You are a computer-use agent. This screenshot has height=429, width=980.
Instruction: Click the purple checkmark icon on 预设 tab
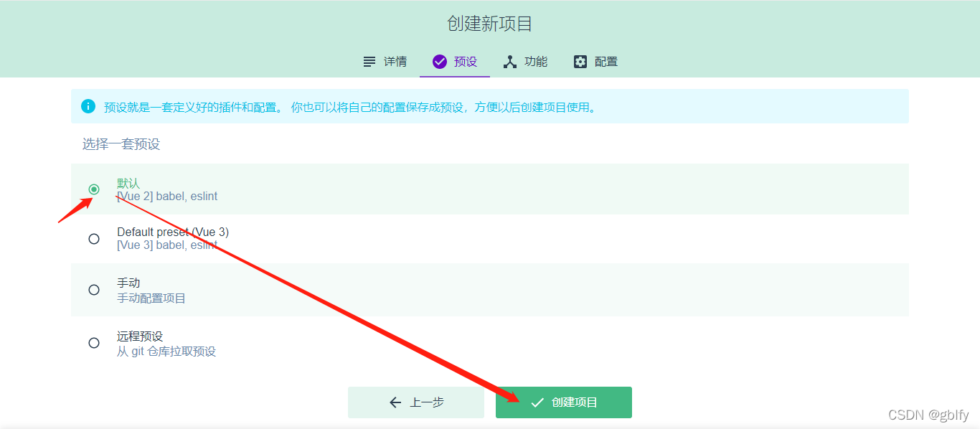440,62
